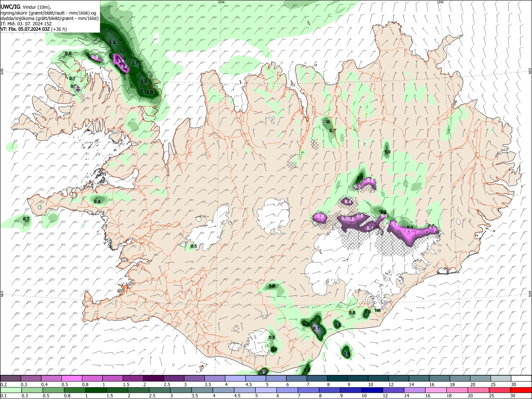Click the darkest purple 2 swatch in the top legend
This screenshot has height=399, width=532.
click(x=153, y=378)
